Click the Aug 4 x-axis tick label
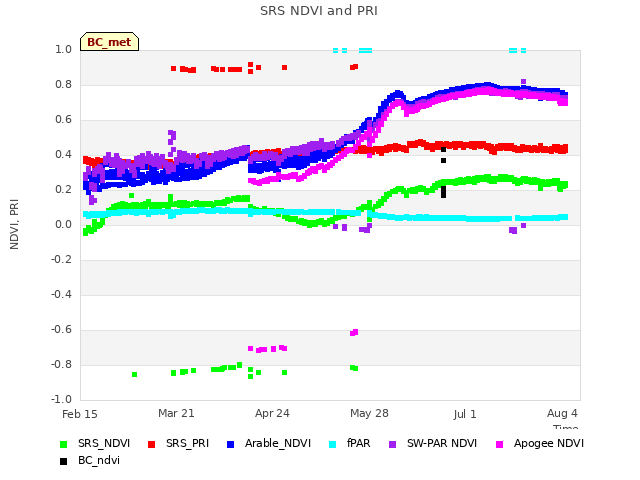The width and height of the screenshot is (640, 480). tap(562, 413)
